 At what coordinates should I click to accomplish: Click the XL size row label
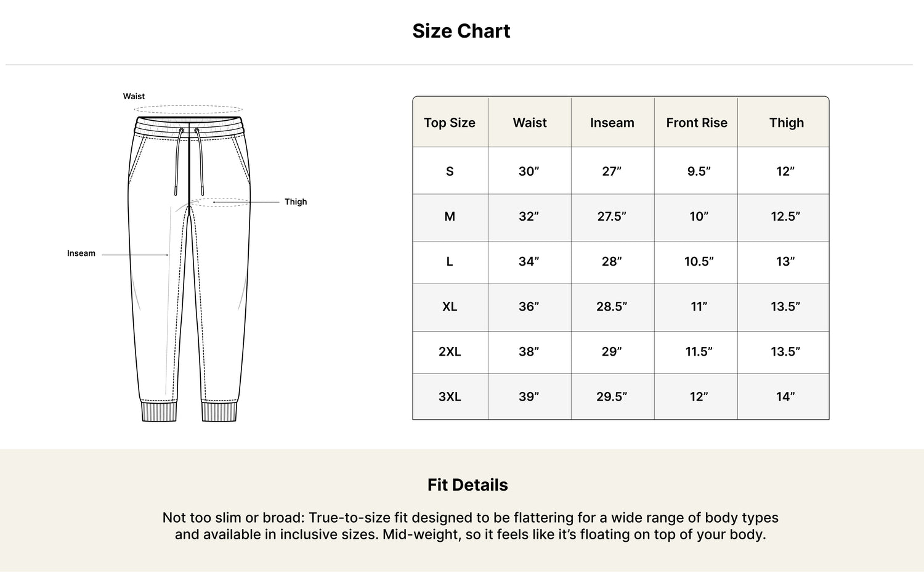(x=450, y=306)
